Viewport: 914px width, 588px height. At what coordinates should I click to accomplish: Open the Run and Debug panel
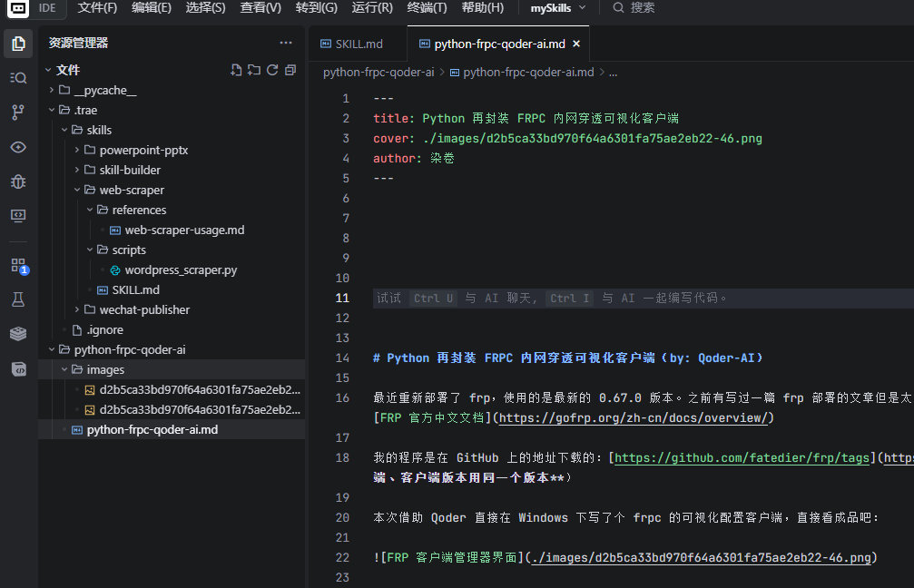click(x=18, y=181)
